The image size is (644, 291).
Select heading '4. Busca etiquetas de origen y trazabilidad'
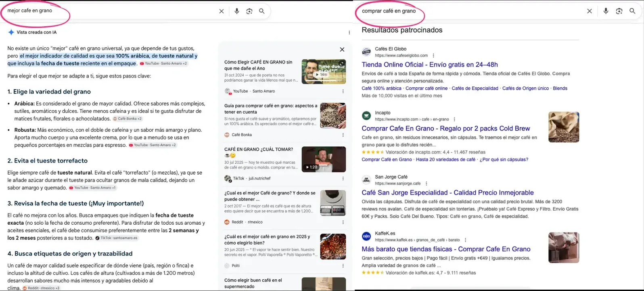click(70, 253)
